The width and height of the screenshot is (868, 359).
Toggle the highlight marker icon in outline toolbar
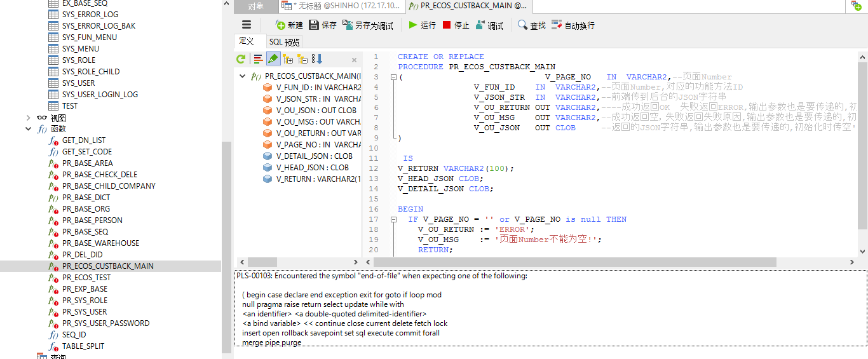273,59
